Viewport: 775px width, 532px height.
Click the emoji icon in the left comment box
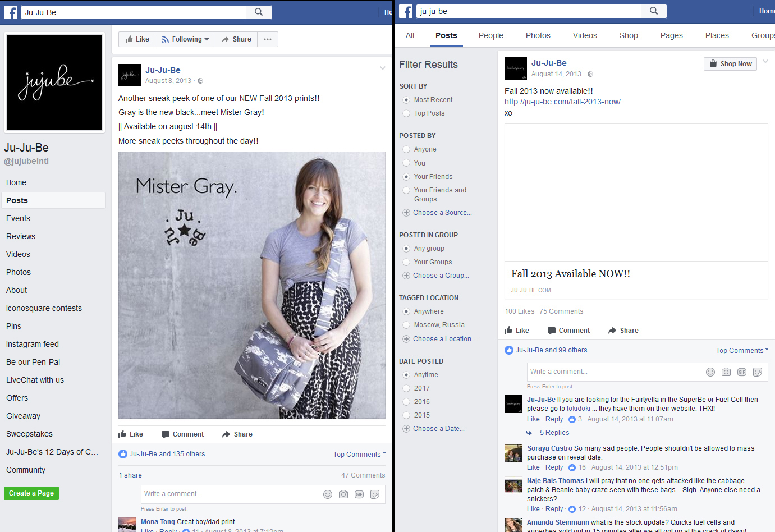pos(328,494)
